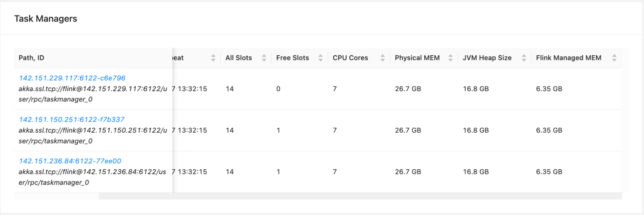Click the JVM Heap Size header text
The height and width of the screenshot is (215, 644).
487,58
